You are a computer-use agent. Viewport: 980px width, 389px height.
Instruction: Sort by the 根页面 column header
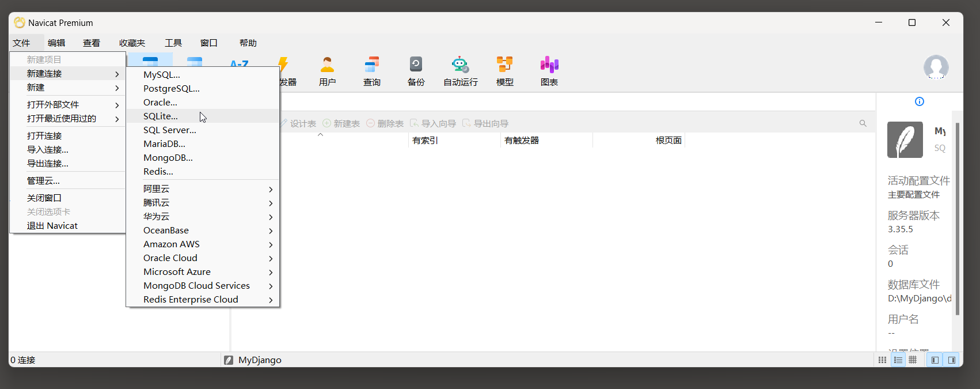point(639,141)
